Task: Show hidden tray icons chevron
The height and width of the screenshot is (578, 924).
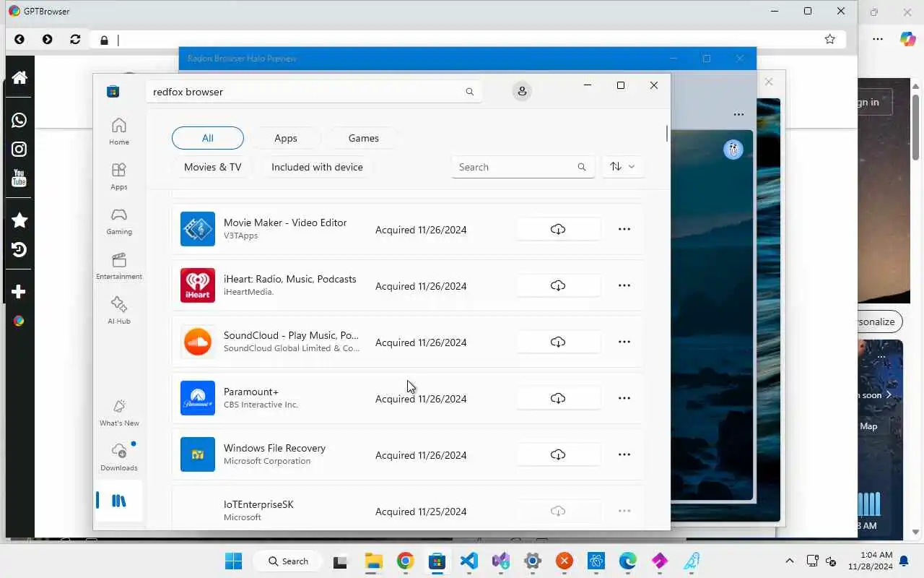Action: [x=790, y=561]
